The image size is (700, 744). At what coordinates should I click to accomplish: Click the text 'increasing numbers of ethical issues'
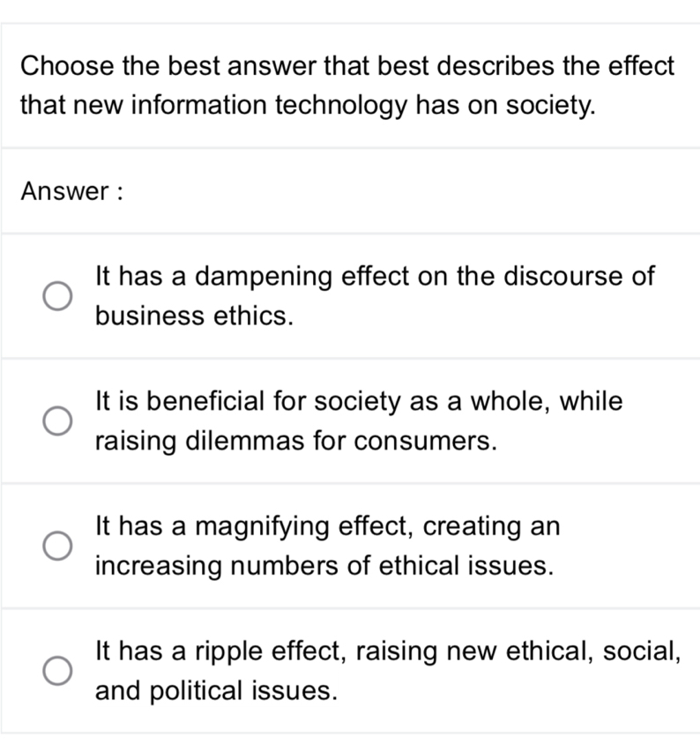point(324,565)
